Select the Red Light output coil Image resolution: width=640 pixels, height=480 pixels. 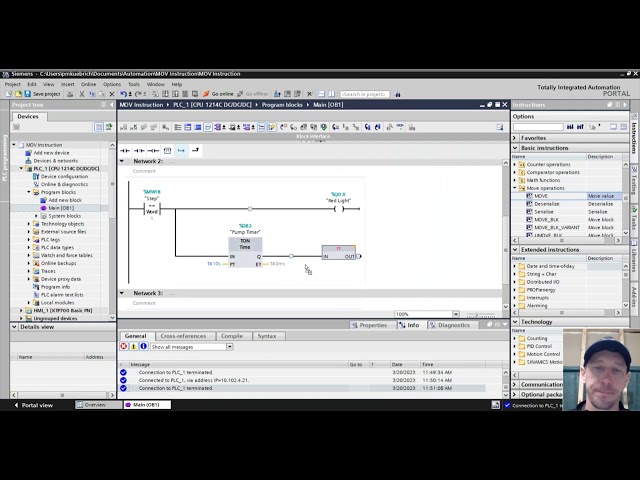tap(339, 209)
